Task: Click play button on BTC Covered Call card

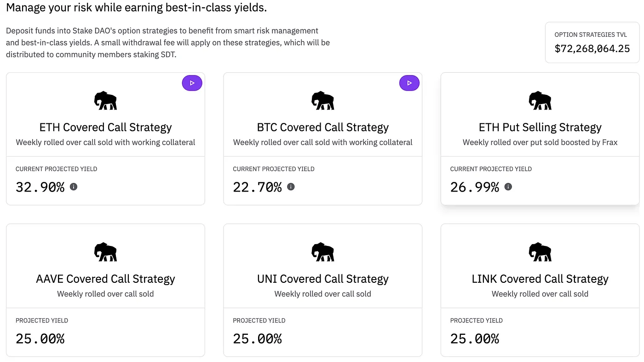Action: (x=409, y=83)
